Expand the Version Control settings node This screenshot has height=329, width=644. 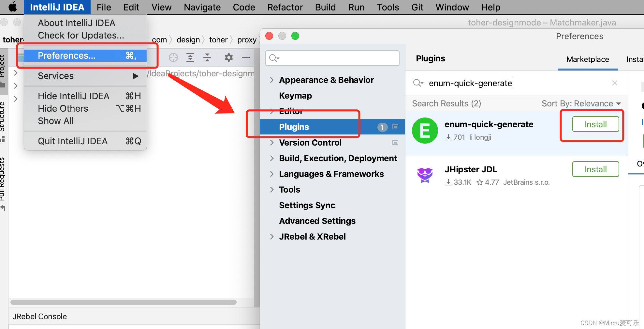(x=272, y=143)
